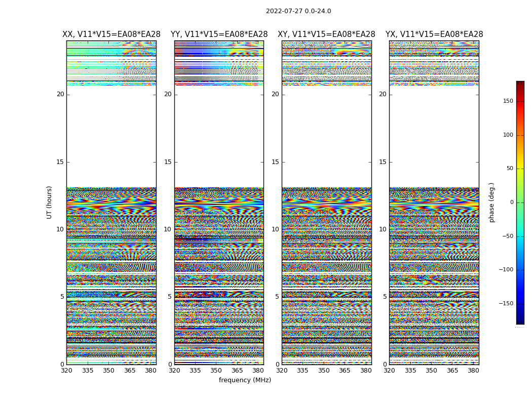This screenshot has height=405, width=532.
Task: Click the XX panel x-tick "335"
Action: [x=88, y=371]
